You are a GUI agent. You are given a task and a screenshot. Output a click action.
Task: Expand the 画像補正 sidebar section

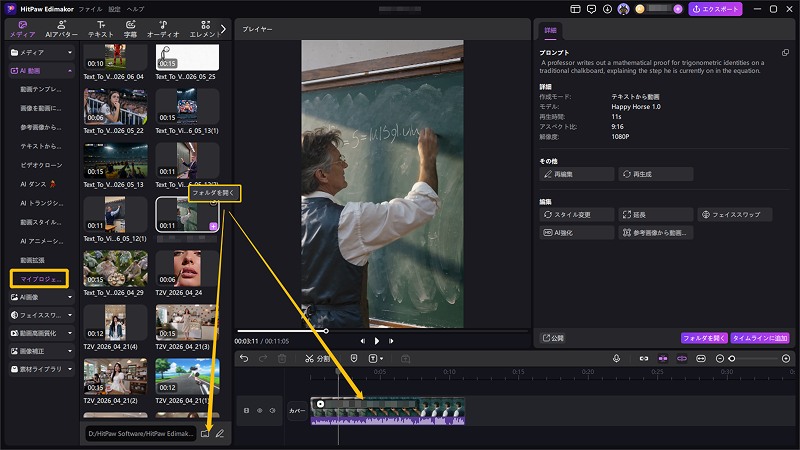42,351
